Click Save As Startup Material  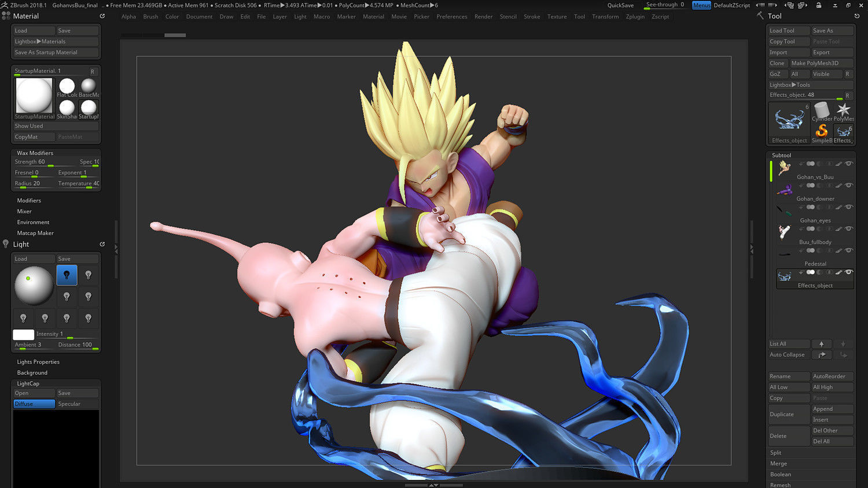pyautogui.click(x=56, y=52)
